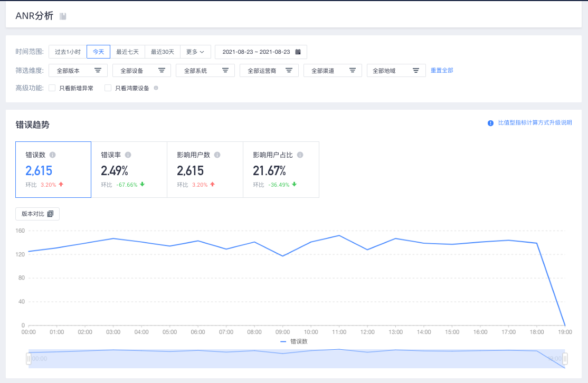The image size is (588, 383).
Task: Open the 全部版本 filter dropdown
Action: tap(78, 71)
